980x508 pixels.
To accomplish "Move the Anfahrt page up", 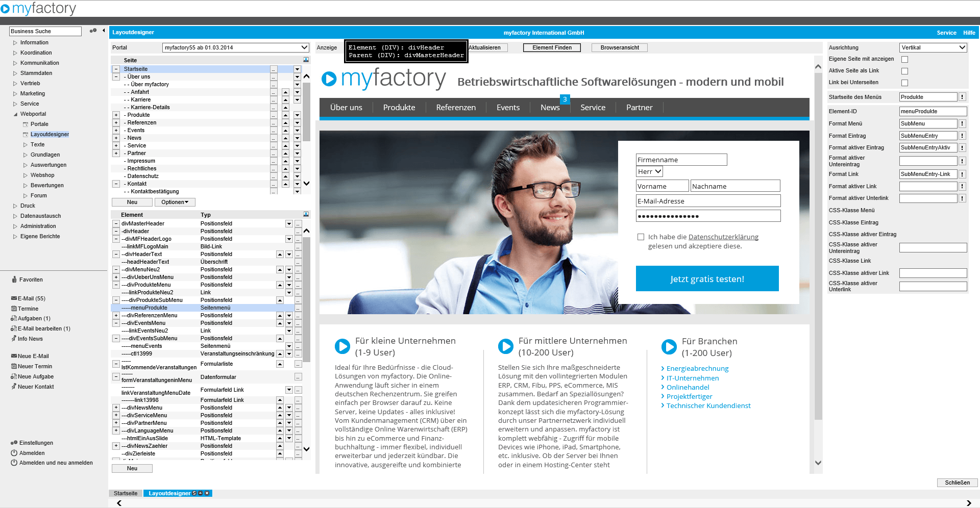I will point(285,92).
